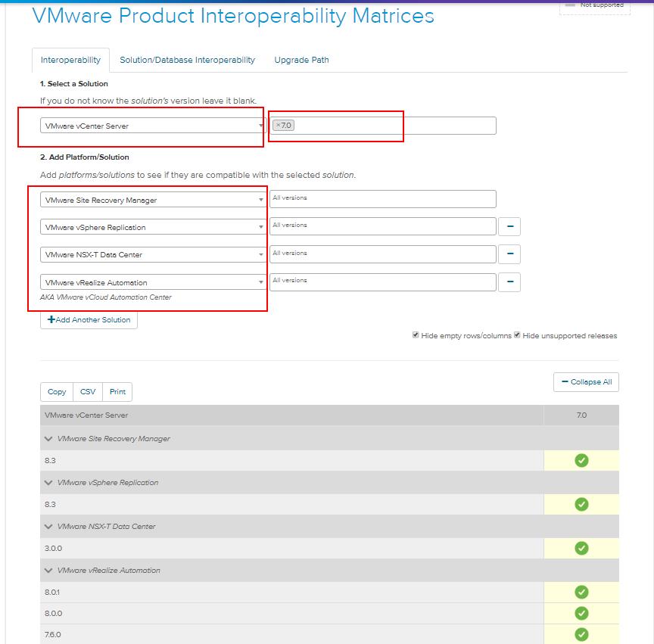Click Collapse All button

(586, 382)
